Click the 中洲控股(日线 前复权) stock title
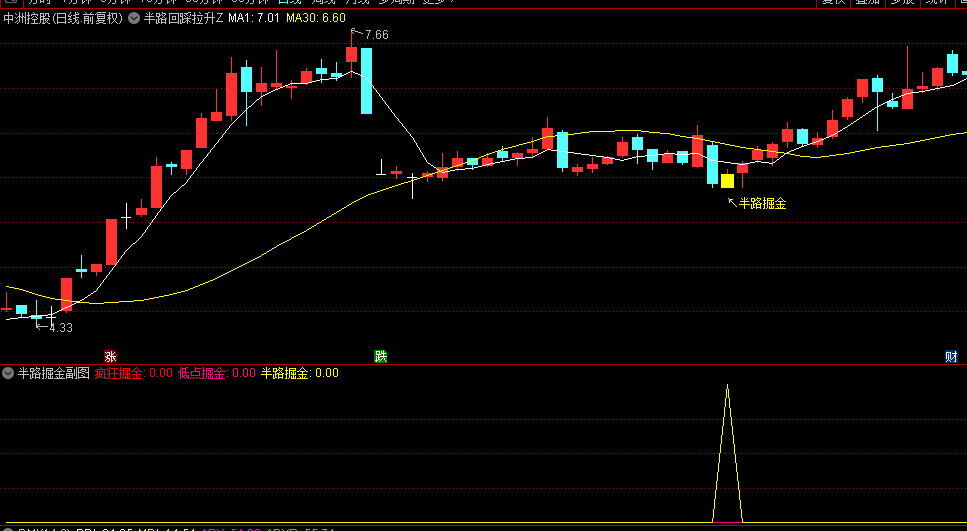 point(62,18)
